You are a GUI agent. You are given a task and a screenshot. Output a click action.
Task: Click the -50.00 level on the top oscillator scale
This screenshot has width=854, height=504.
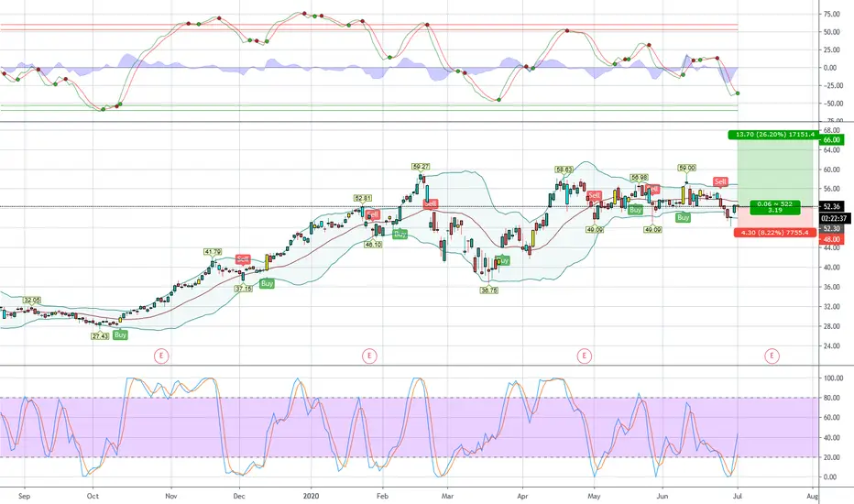831,104
